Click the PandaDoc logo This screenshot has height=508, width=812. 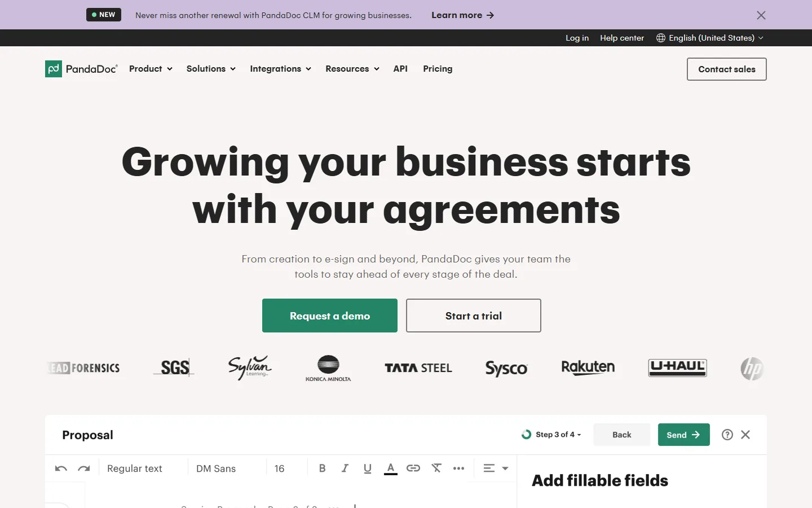[82, 69]
